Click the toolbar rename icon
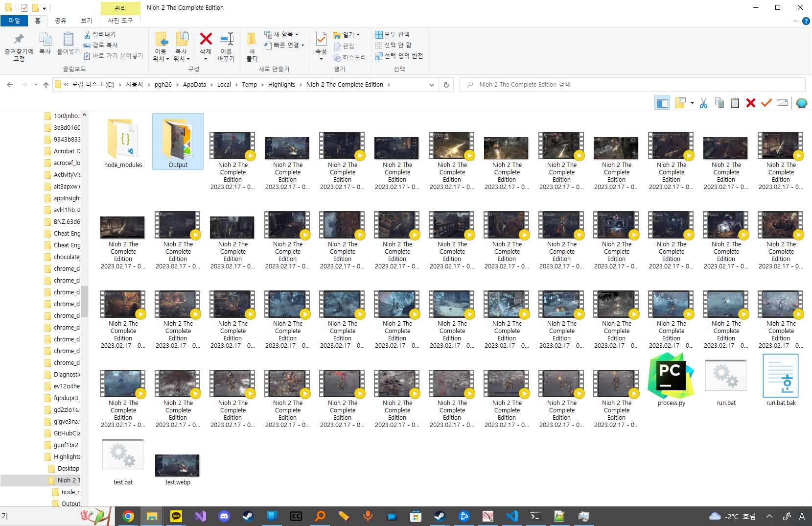 782,103
